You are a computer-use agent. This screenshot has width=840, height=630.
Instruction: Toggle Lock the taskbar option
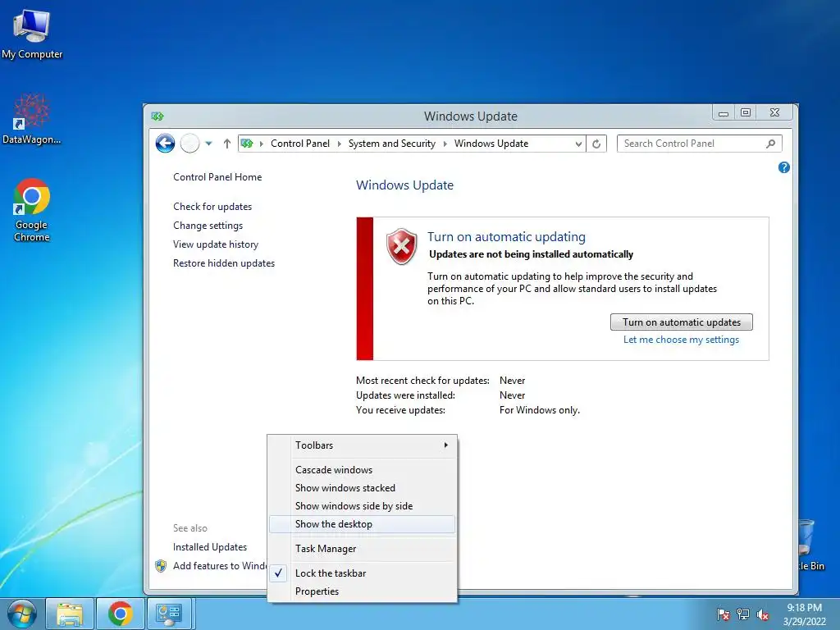pos(363,573)
